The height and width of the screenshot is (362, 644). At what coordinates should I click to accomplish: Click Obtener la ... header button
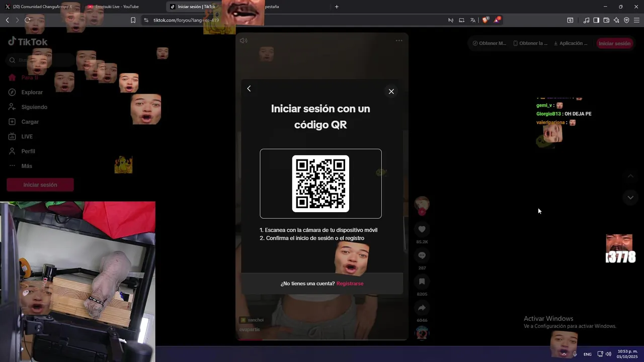tap(530, 43)
